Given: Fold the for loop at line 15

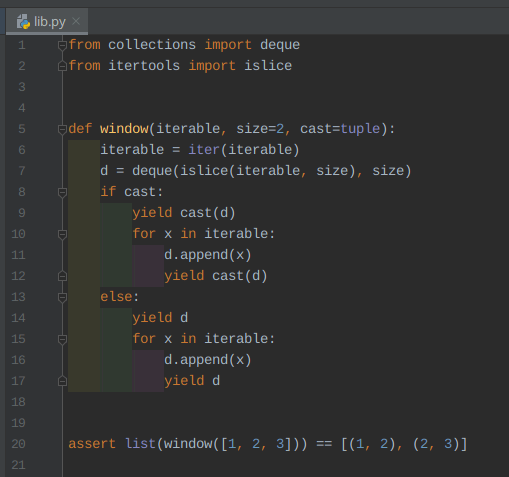Looking at the screenshot, I should (x=62, y=339).
